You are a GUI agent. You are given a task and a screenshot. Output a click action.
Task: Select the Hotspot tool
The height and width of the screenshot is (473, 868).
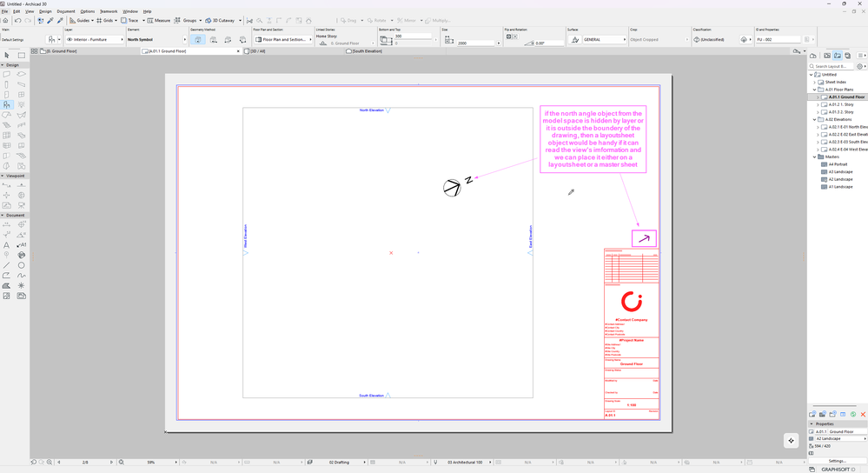22,286
